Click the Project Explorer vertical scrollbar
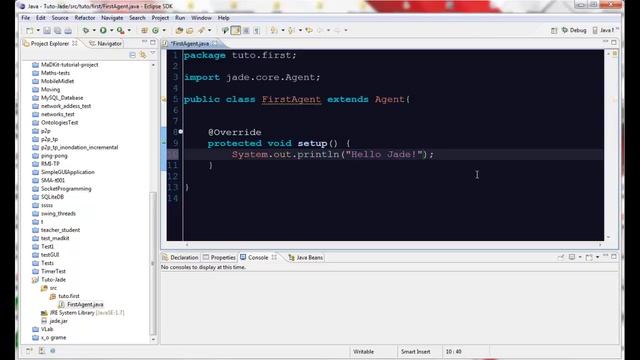This screenshot has width=640, height=360. (153, 262)
